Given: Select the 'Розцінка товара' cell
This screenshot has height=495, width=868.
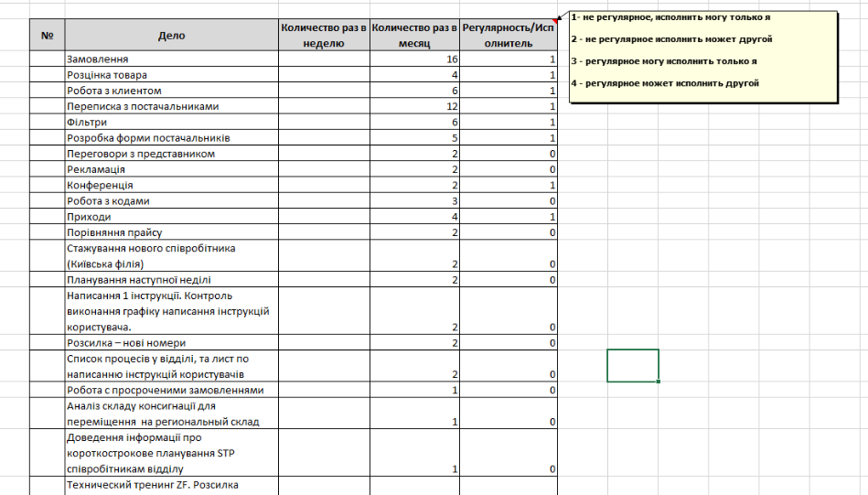Looking at the screenshot, I should click(172, 75).
